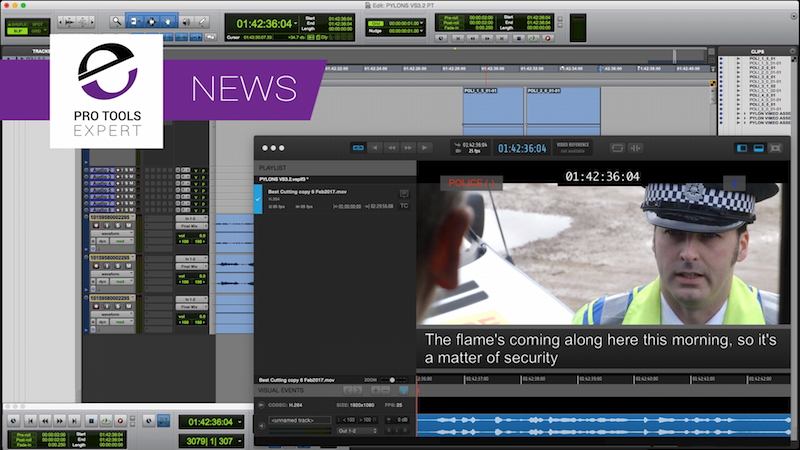Click Rewind in bottom transport window
The width and height of the screenshot is (800, 450).
tap(45, 421)
